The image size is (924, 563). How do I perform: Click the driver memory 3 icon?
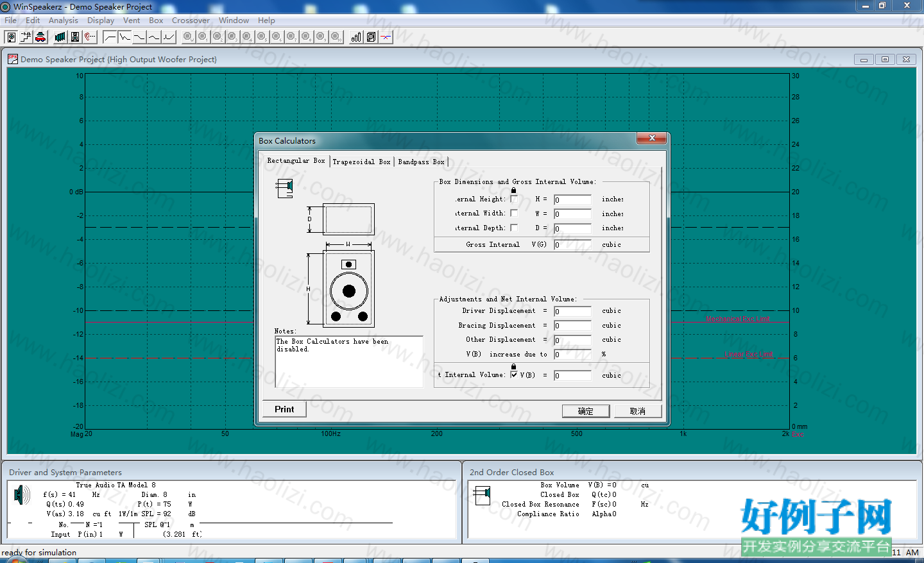pyautogui.click(x=232, y=37)
